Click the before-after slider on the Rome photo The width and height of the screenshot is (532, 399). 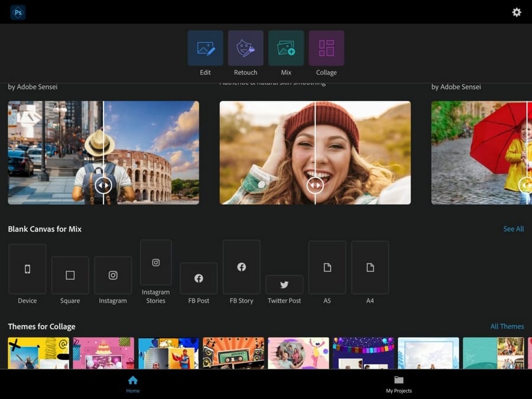coord(103,184)
